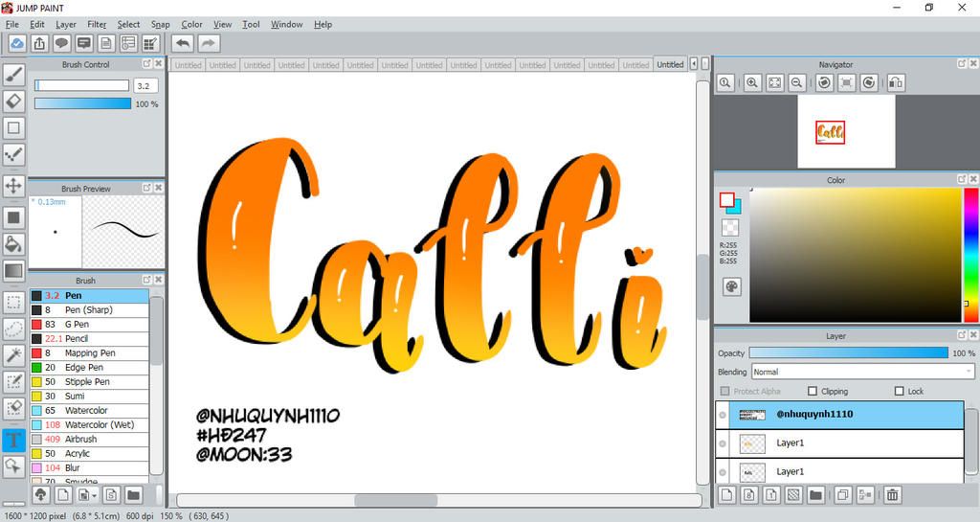Enable the Protect Alpha checkbox
Viewport: 980px width, 522px height.
coord(725,391)
